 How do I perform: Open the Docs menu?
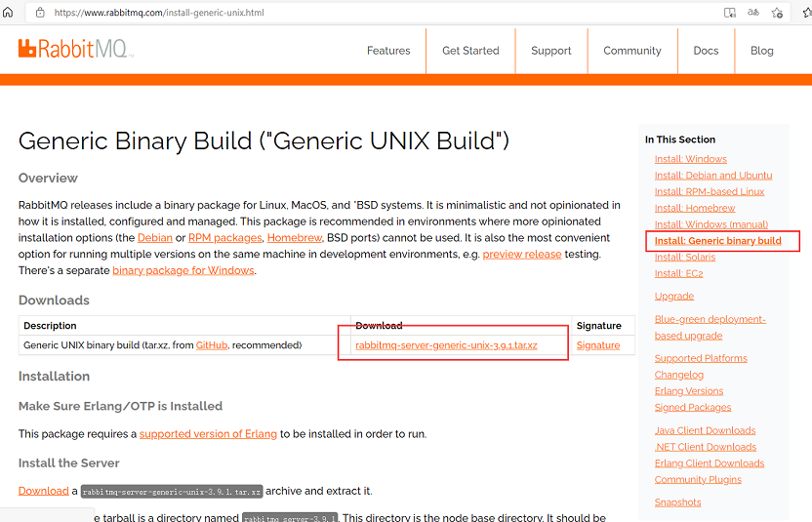pos(706,51)
